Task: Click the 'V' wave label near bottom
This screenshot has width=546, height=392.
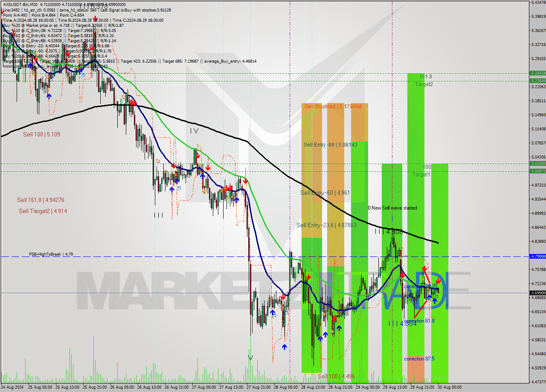Action: tap(250, 358)
